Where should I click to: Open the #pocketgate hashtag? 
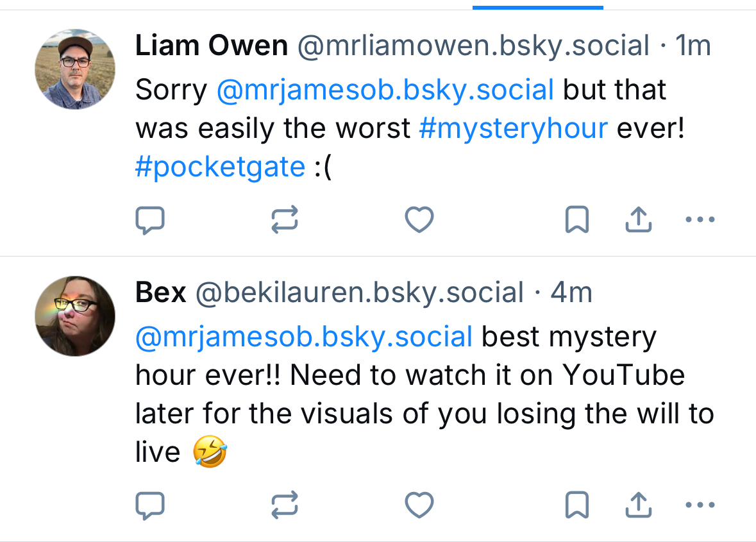220,167
